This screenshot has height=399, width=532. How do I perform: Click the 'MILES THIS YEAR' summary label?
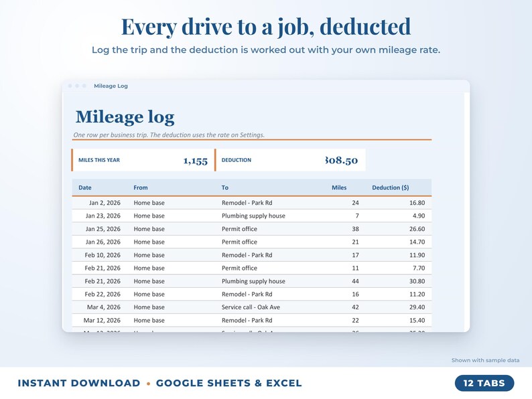(99, 160)
